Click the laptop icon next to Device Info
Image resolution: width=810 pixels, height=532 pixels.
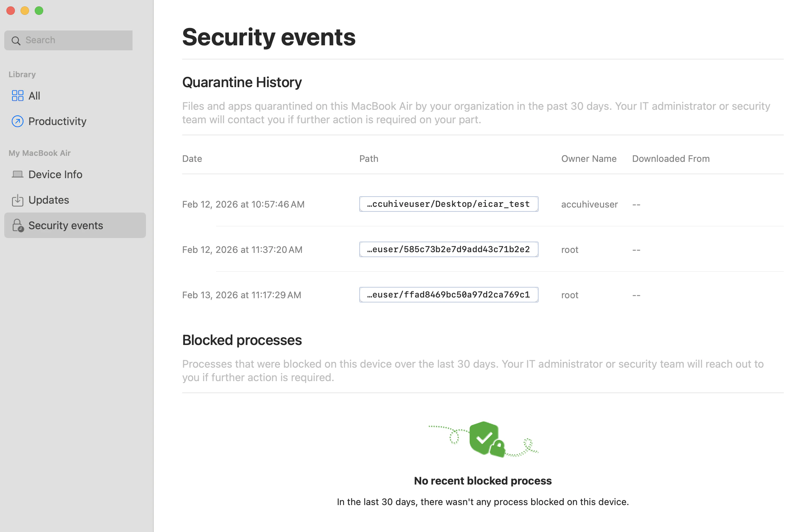[x=17, y=174]
